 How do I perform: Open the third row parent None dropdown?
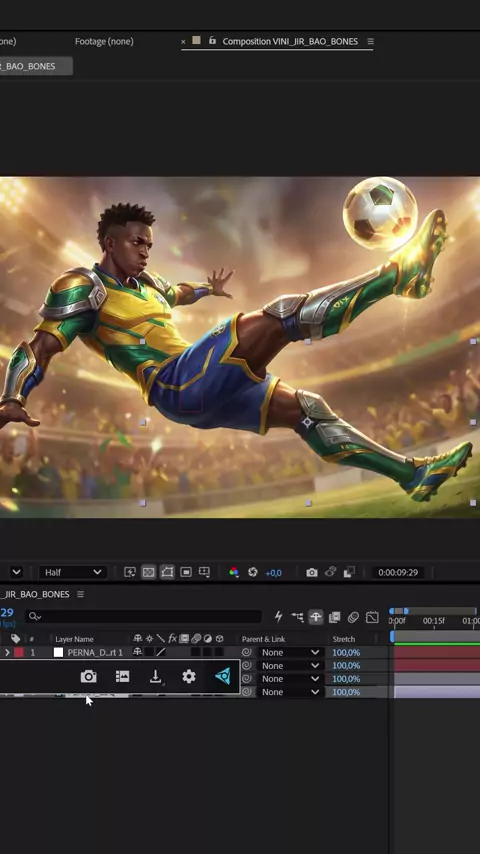pos(290,679)
